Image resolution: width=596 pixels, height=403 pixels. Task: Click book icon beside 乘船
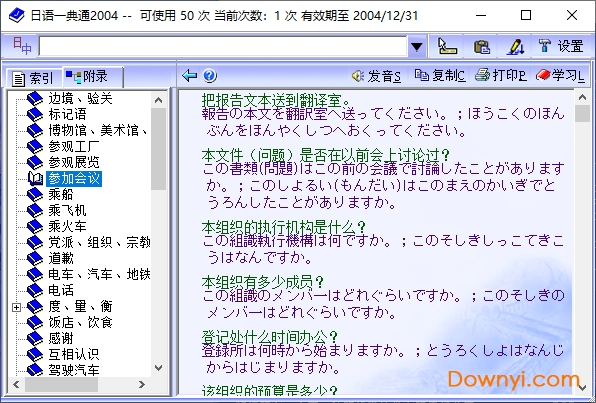tap(35, 195)
